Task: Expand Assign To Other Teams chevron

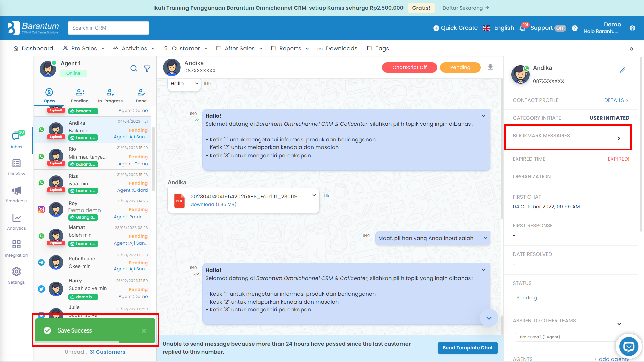Action: click(619, 324)
